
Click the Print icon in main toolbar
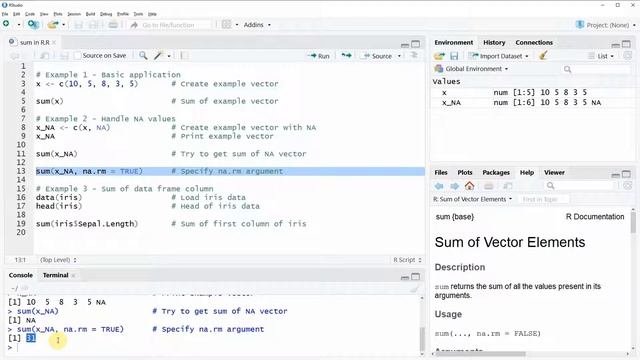pyautogui.click(x=113, y=25)
